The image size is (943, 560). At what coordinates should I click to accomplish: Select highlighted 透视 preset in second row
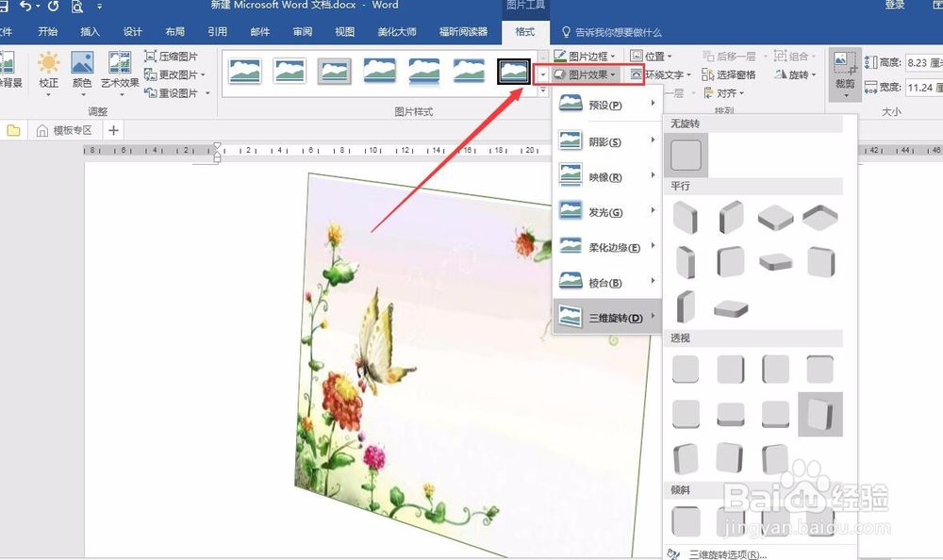point(820,414)
